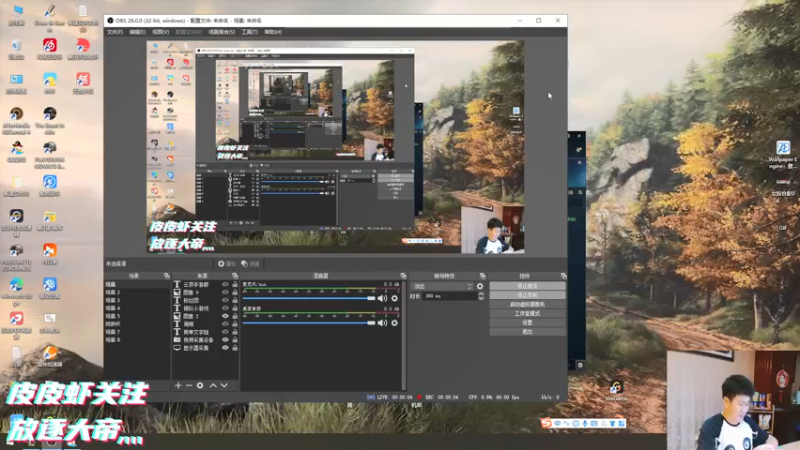The image size is (800, 450).
Task: Open transition properties gear next to 淡出
Action: point(480,287)
